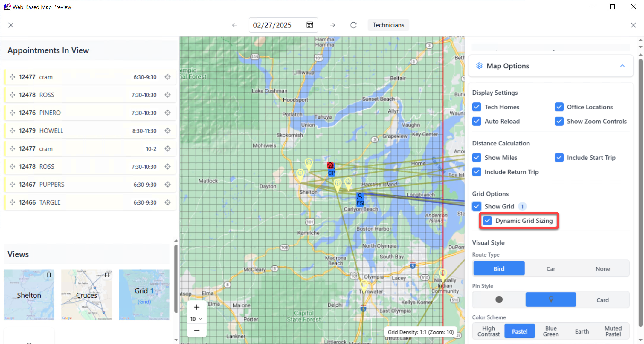
Task: Toggle Dynamic Grid Sizing checkbox
Action: [x=487, y=221]
